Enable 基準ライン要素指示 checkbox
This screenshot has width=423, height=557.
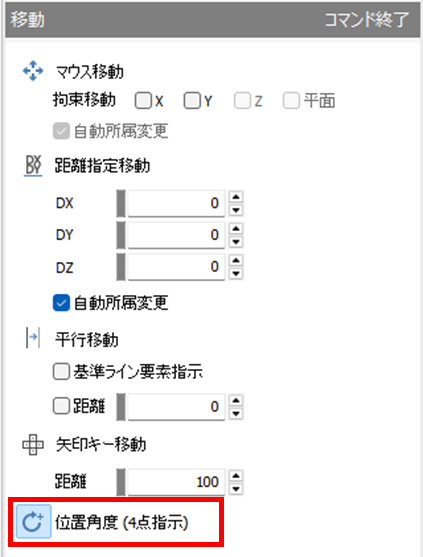61,372
